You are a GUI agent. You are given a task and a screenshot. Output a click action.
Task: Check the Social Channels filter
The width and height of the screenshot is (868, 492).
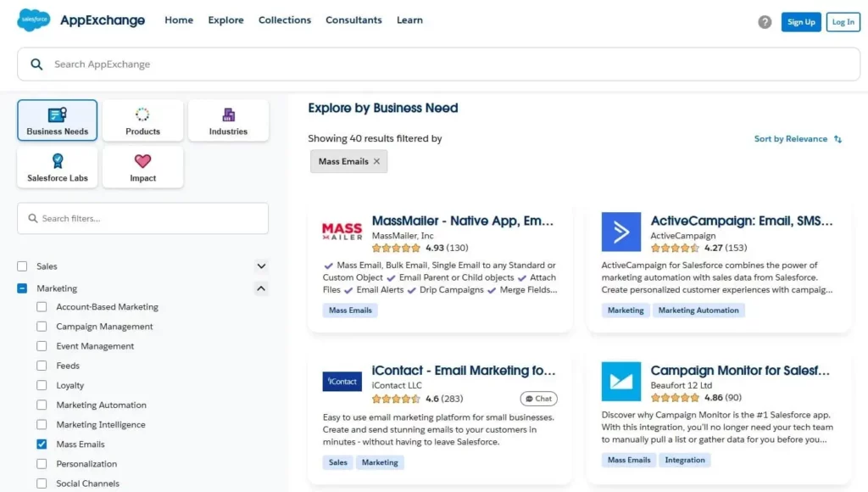click(42, 484)
